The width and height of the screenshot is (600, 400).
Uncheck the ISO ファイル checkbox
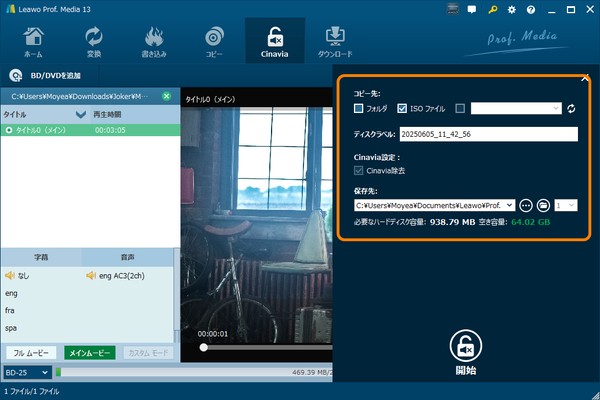[402, 109]
